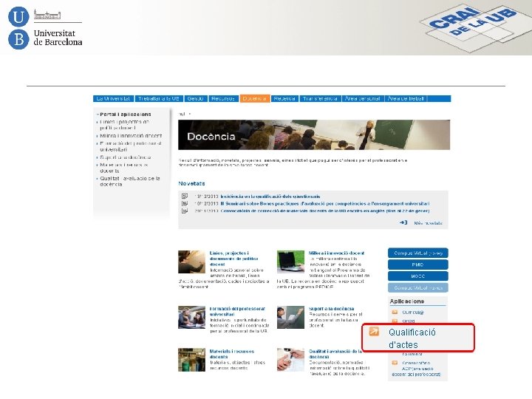Screen dimensions: 532x399
Task: Click the CRAI de la UB logo
Action: pos(475,27)
